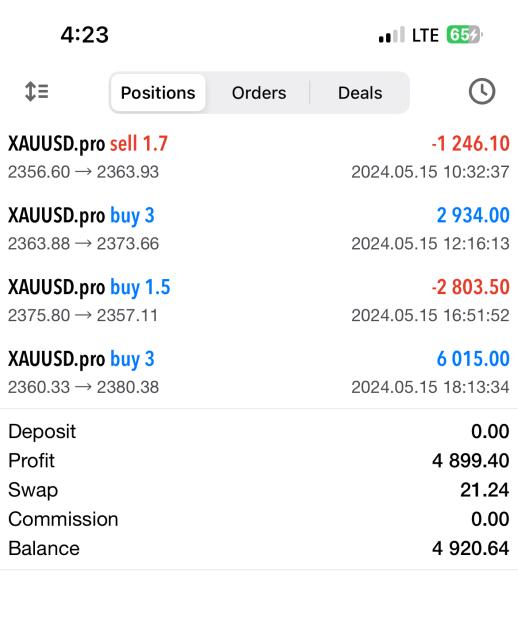Open the XAUUSD.pro sell 1.7 position
Viewport: 518px width, 625px height.
pos(259,157)
